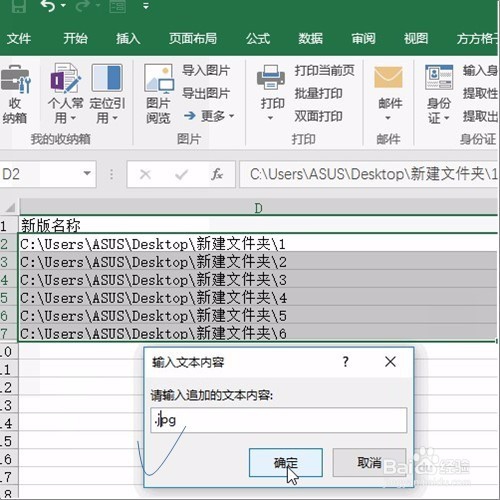This screenshot has height=500, width=500.
Task: Click 导入图片 in the ribbon
Action: (x=206, y=70)
